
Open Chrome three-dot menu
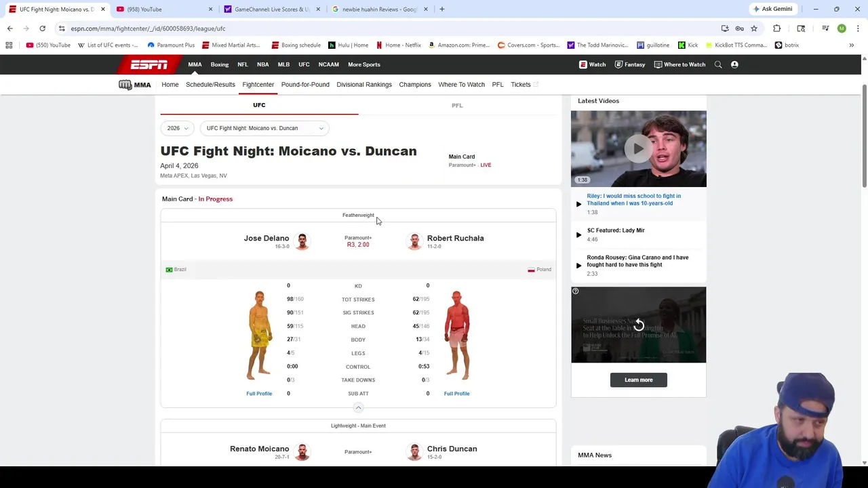(857, 28)
